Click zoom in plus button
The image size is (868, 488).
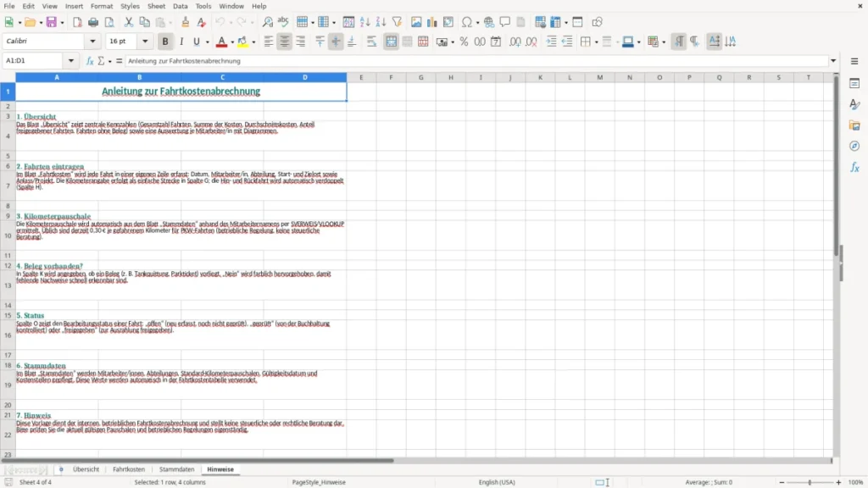pyautogui.click(x=838, y=482)
